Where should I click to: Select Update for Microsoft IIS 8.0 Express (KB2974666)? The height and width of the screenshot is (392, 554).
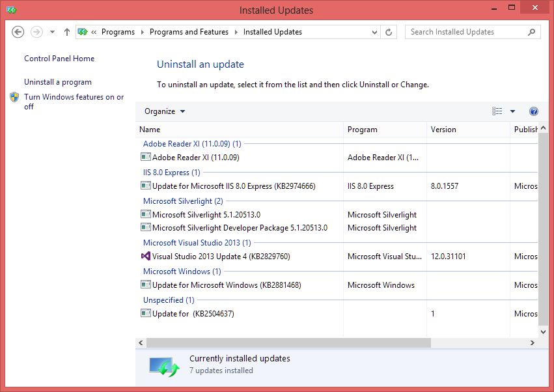pyautogui.click(x=337, y=186)
